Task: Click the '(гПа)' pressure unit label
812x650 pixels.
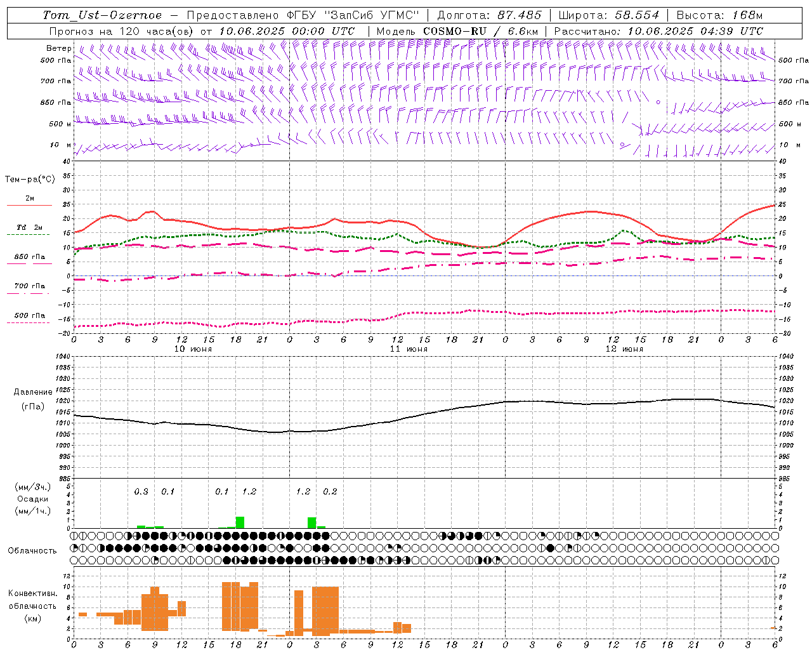Action: (33, 407)
